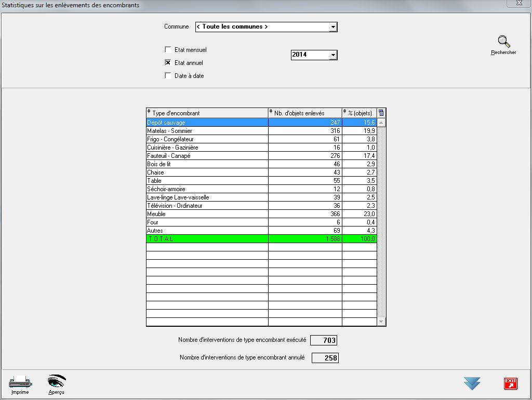Open the Aperçu eye preview icon

click(57, 382)
